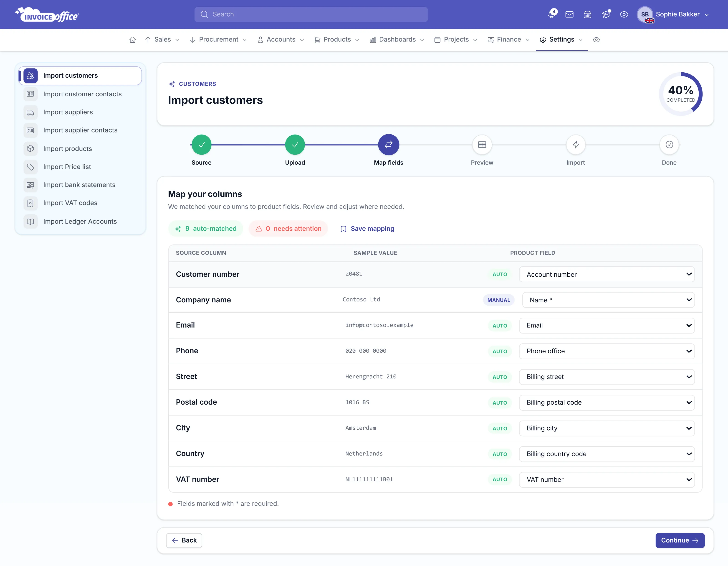Click the Invoice Office logo
Image resolution: width=728 pixels, height=566 pixels.
(47, 15)
